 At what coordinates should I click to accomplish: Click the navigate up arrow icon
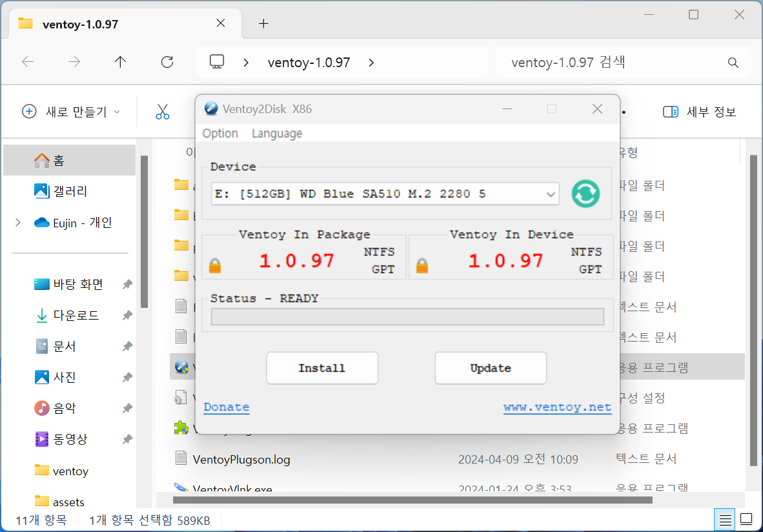click(120, 62)
